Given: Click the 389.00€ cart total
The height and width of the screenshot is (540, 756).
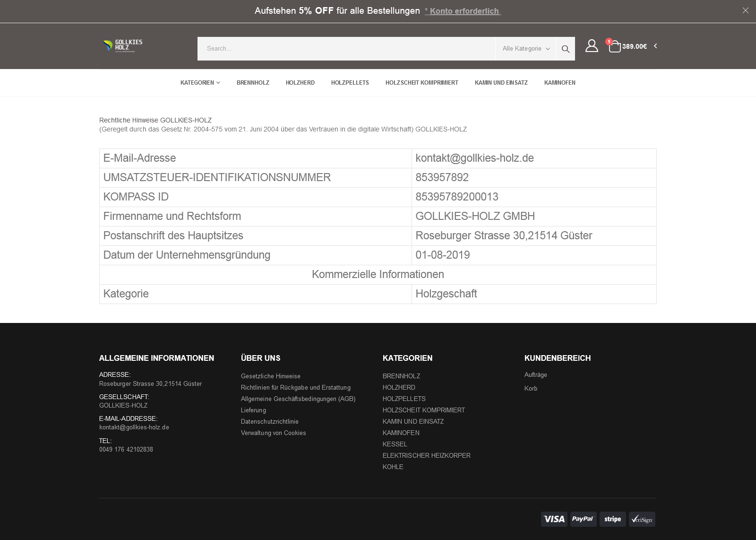Looking at the screenshot, I should tap(635, 46).
